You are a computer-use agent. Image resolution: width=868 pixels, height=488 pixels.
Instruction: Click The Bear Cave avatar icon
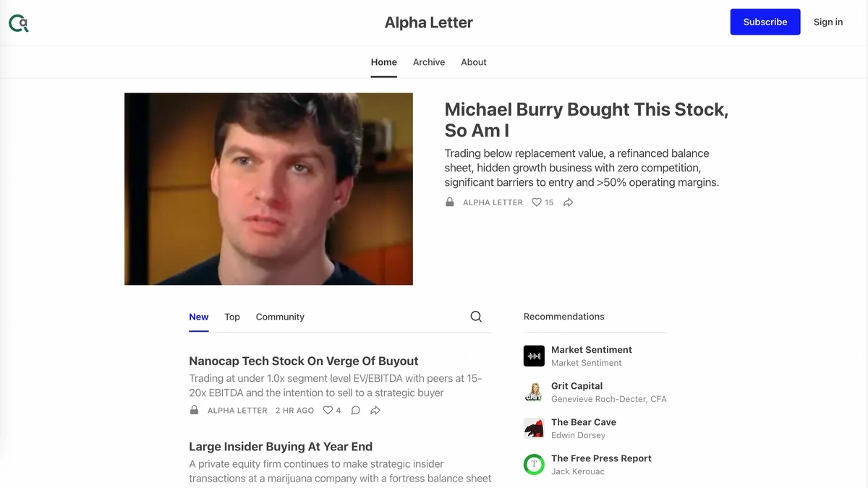(534, 428)
